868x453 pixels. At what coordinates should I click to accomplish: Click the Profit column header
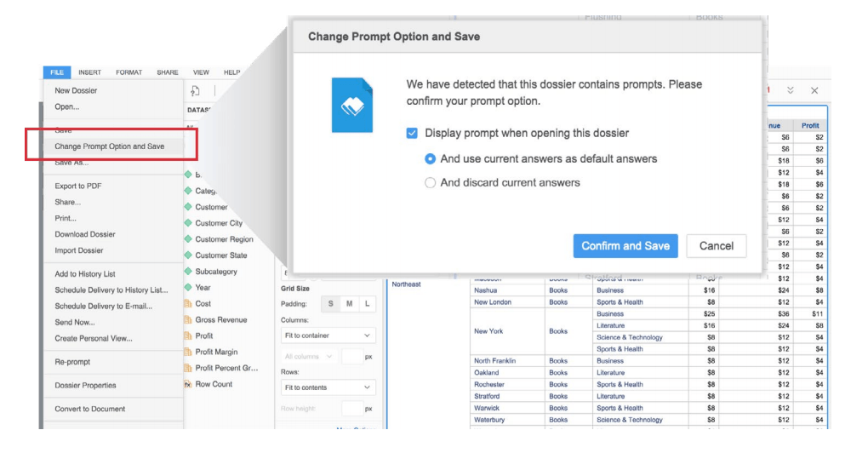pos(810,125)
